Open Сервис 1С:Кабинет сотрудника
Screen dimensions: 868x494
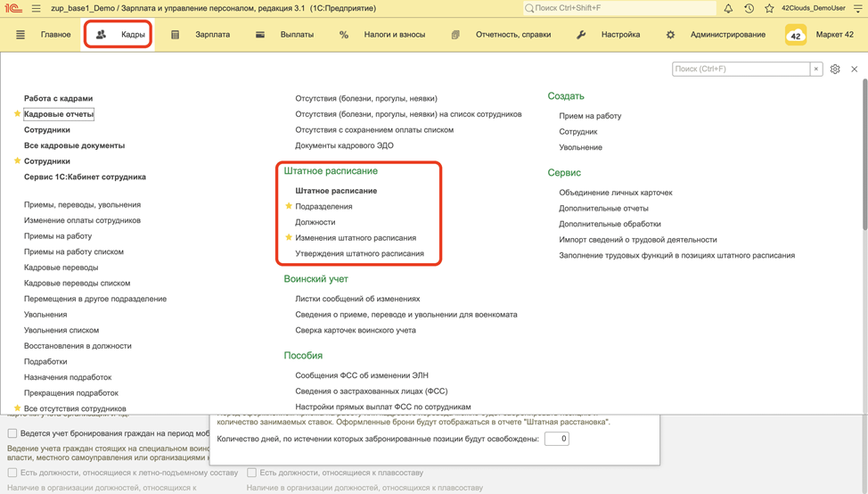pyautogui.click(x=85, y=177)
